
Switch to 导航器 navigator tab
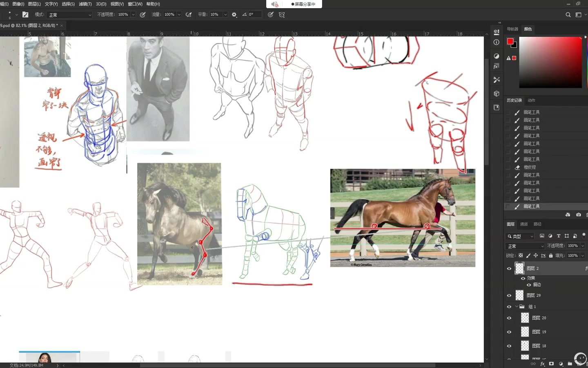click(512, 29)
